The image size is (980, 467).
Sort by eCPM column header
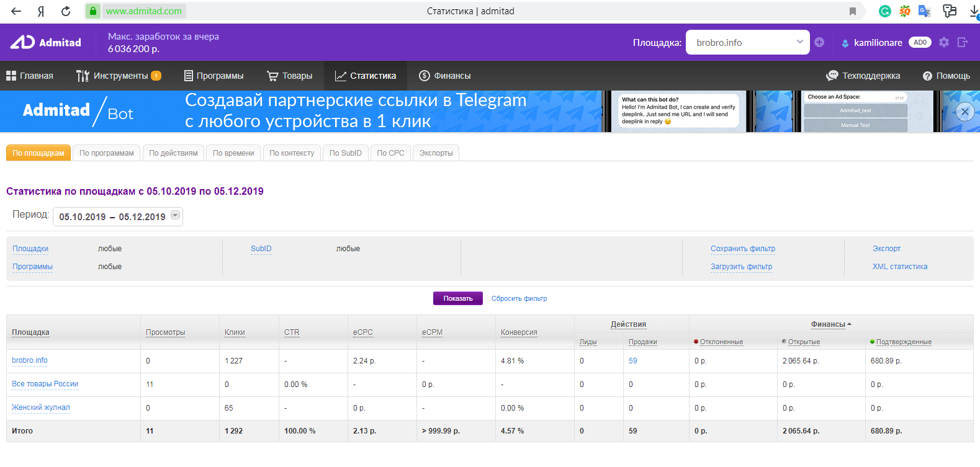(x=433, y=332)
